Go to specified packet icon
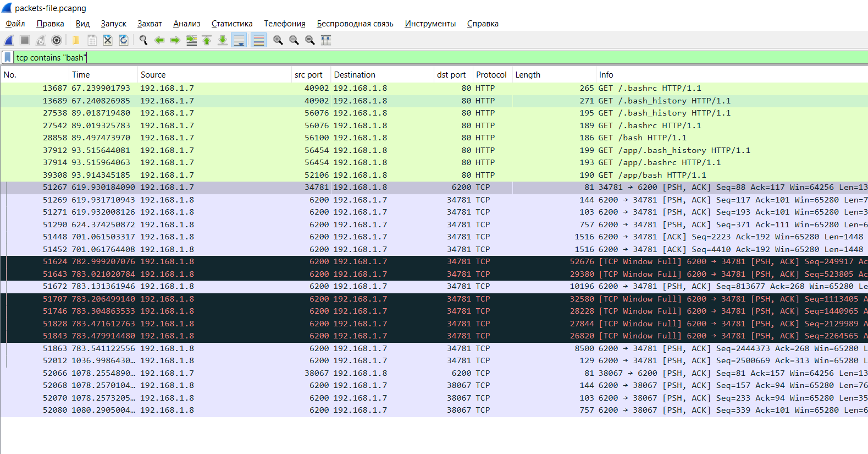The height and width of the screenshot is (454, 868). pyautogui.click(x=191, y=40)
